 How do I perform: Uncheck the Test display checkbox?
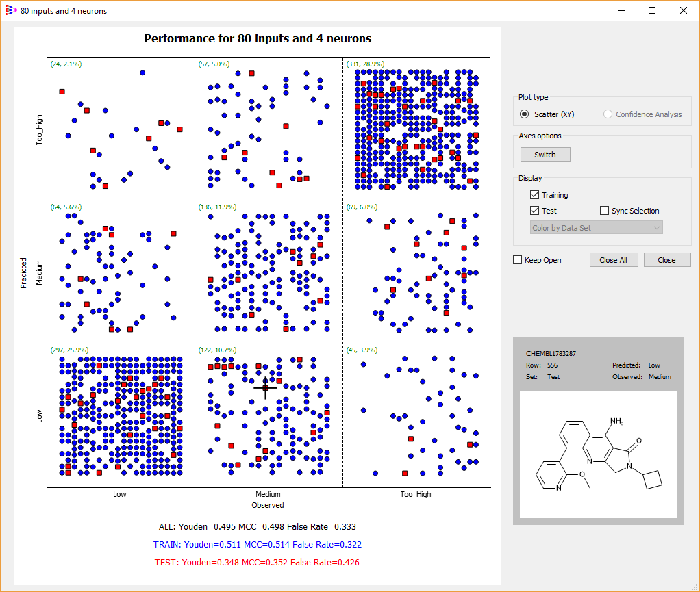pos(534,211)
